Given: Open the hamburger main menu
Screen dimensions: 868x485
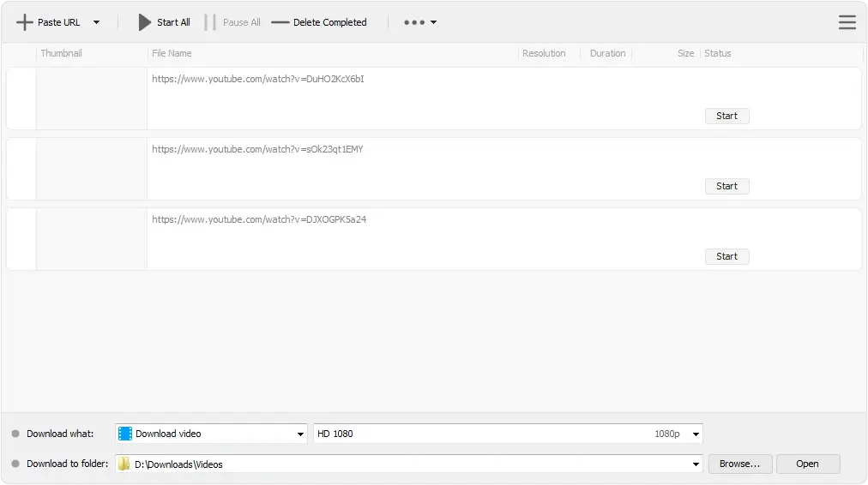Looking at the screenshot, I should point(847,22).
